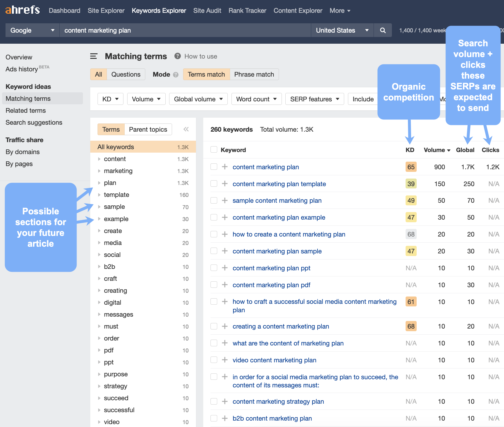Open Traffic share By domains
The height and width of the screenshot is (427, 504).
[x=23, y=152]
